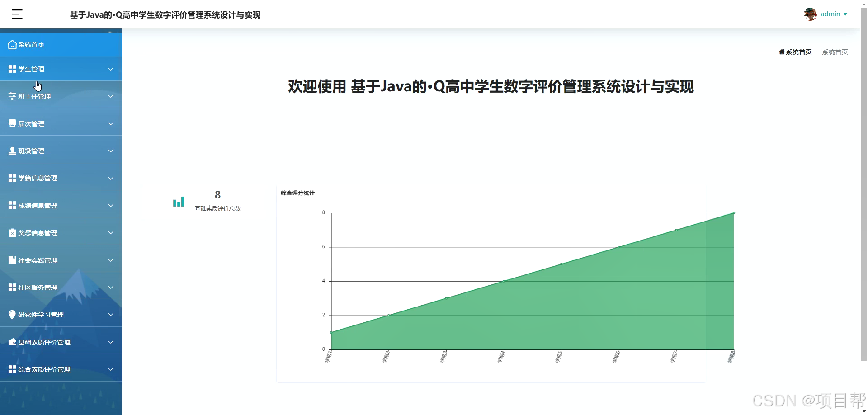Click the 学期4 data point on the line

click(x=504, y=281)
